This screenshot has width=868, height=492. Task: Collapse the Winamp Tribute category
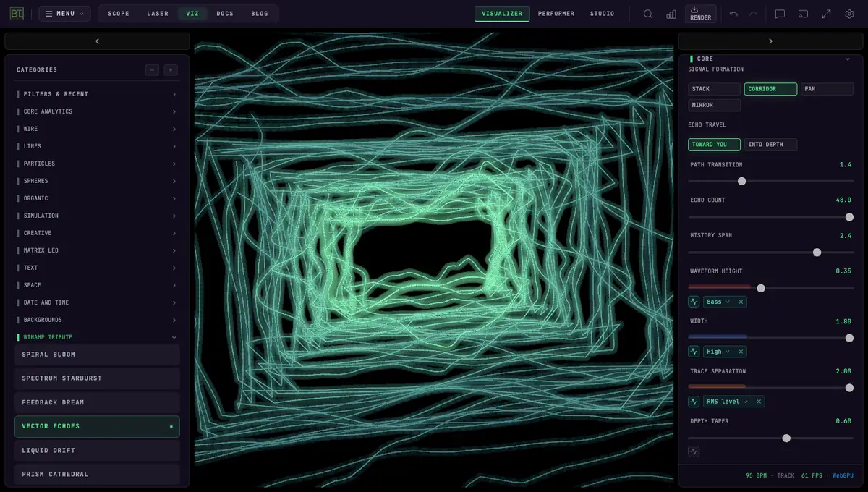coord(97,337)
